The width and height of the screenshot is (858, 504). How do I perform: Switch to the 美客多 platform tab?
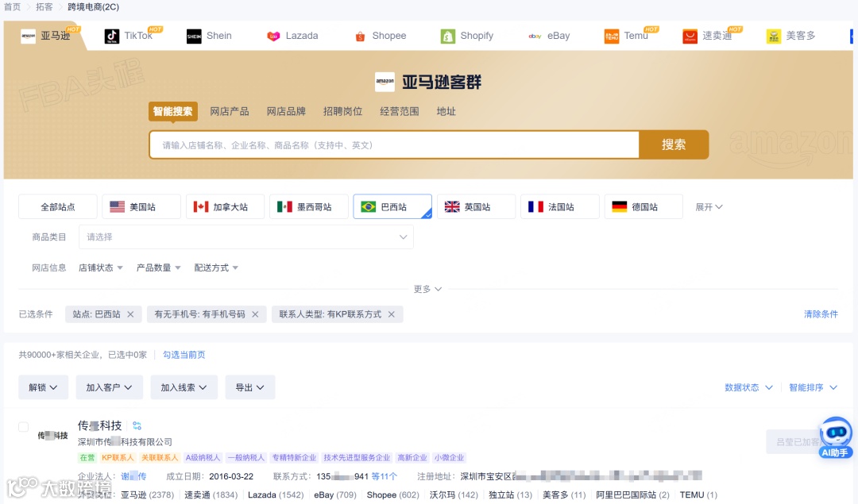tap(790, 36)
